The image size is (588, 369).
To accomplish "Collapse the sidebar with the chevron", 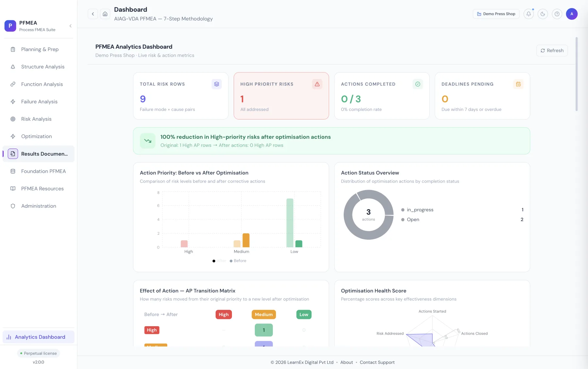I will pos(71,26).
